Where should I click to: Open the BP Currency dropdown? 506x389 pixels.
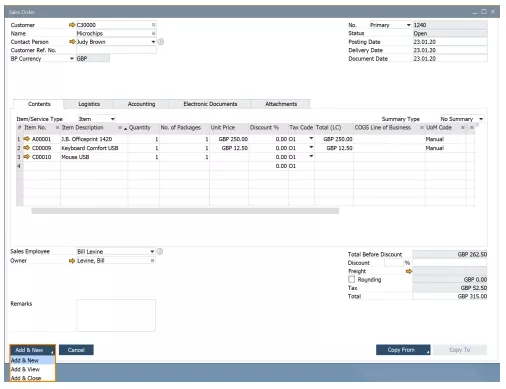[71, 58]
